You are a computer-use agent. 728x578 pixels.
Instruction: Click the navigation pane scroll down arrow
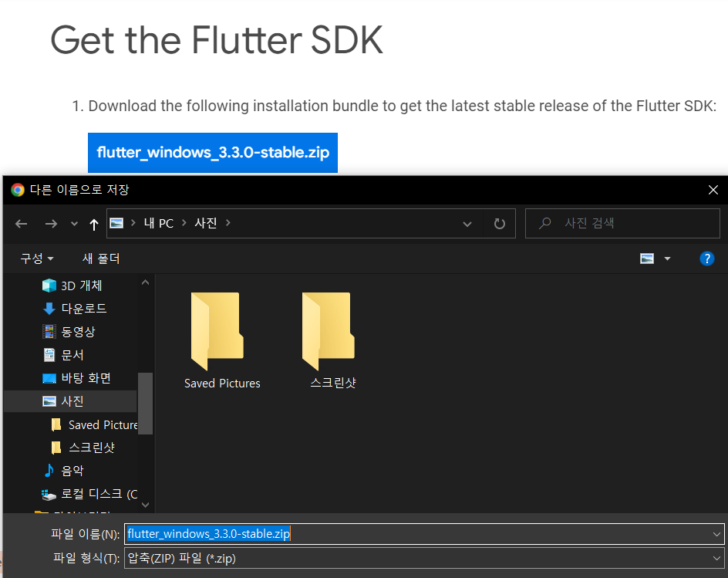[145, 505]
